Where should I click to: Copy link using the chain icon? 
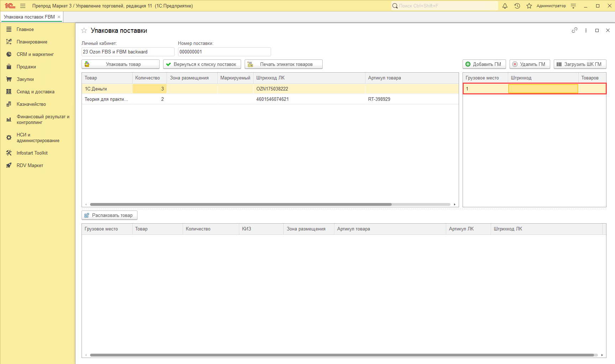click(x=574, y=30)
